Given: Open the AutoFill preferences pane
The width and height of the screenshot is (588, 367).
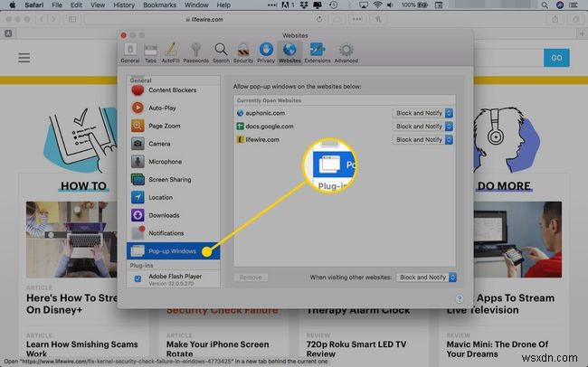Looking at the screenshot, I should coord(170,52).
